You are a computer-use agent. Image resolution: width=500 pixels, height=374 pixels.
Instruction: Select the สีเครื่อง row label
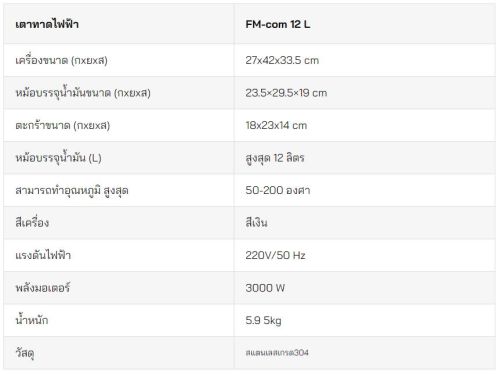pyautogui.click(x=32, y=222)
